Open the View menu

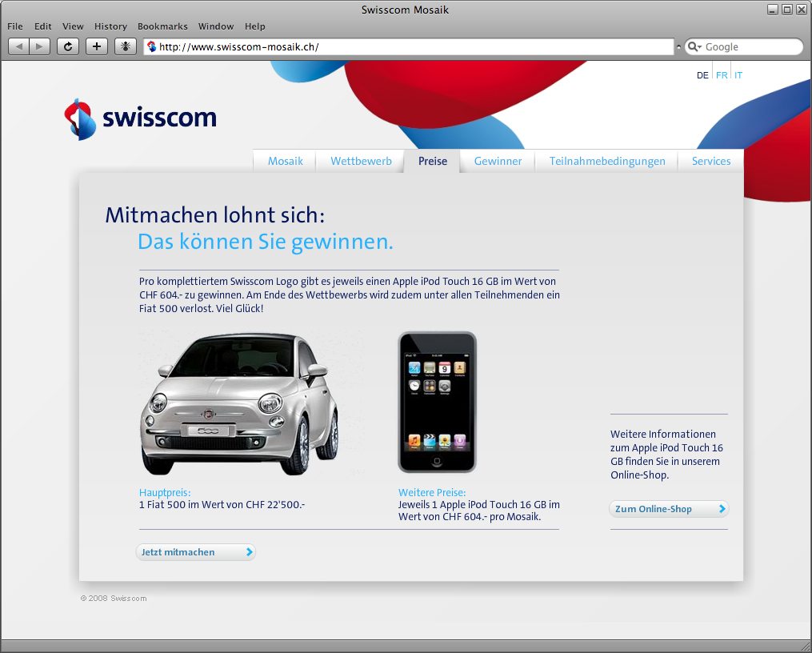[x=73, y=26]
